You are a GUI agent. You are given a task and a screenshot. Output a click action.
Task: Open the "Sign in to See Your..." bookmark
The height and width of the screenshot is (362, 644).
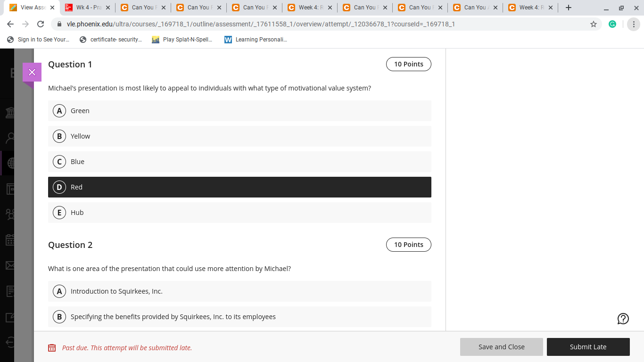[38, 40]
